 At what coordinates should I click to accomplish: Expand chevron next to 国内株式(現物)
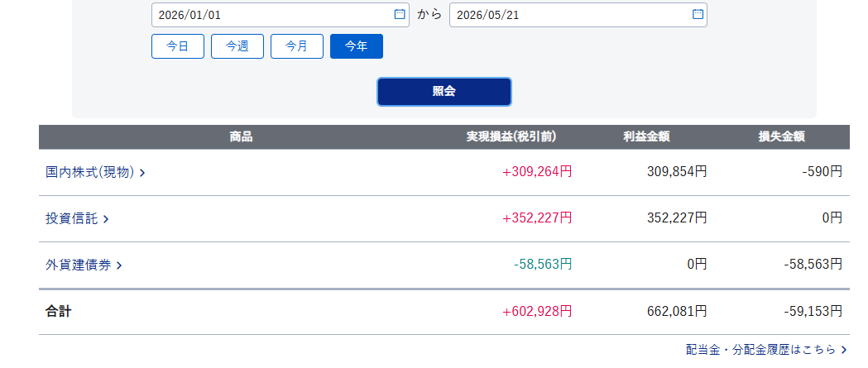pyautogui.click(x=142, y=173)
